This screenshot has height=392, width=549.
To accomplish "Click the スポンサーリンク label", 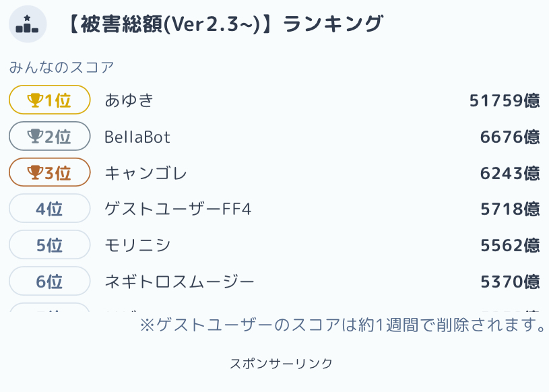I will (x=281, y=364).
